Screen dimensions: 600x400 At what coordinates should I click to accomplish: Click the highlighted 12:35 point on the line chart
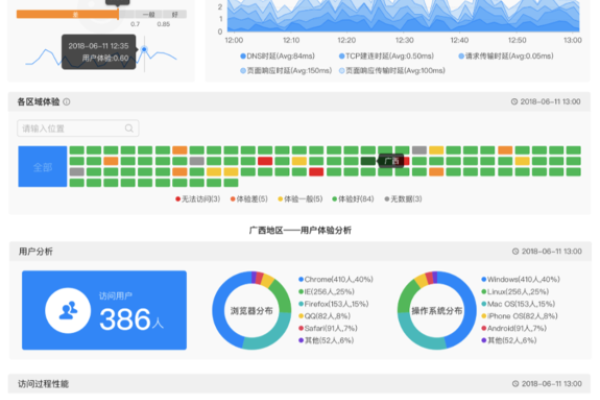144,49
